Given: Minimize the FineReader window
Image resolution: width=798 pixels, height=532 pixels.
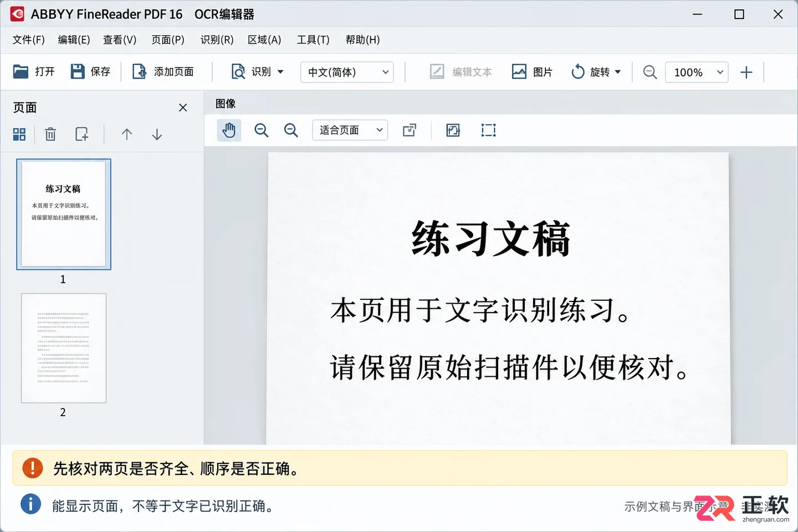Looking at the screenshot, I should (x=698, y=14).
